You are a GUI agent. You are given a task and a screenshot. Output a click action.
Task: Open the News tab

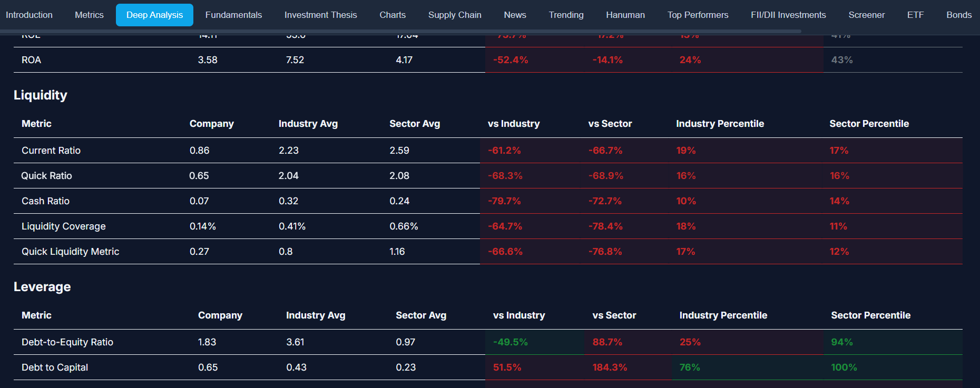point(515,15)
